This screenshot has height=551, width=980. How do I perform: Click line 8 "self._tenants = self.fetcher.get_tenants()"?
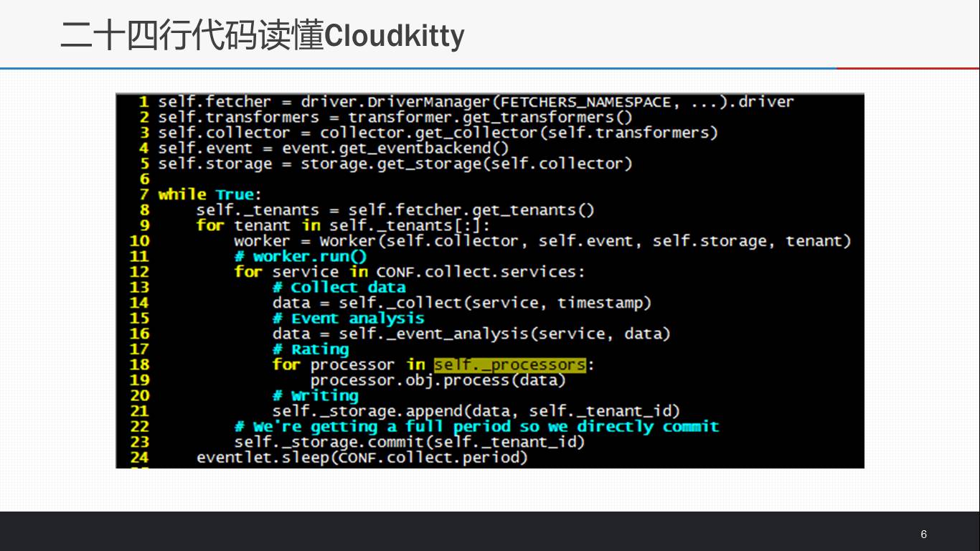(x=395, y=210)
